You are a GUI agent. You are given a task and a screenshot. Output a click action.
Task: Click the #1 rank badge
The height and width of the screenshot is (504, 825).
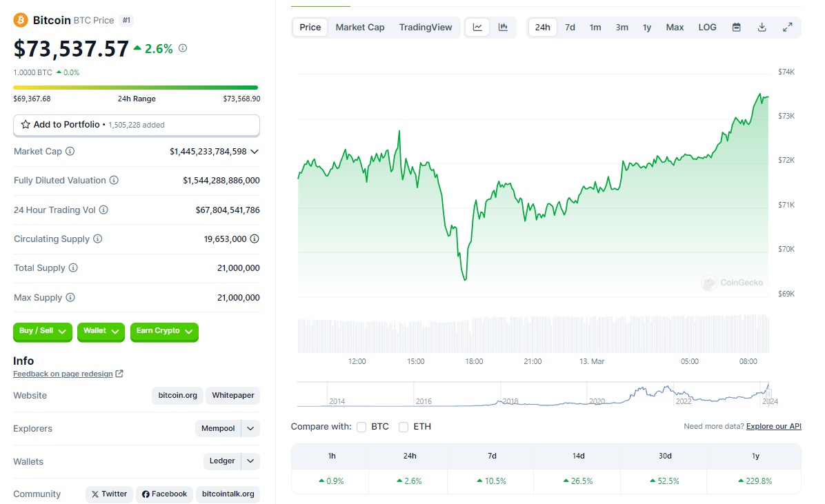click(126, 20)
